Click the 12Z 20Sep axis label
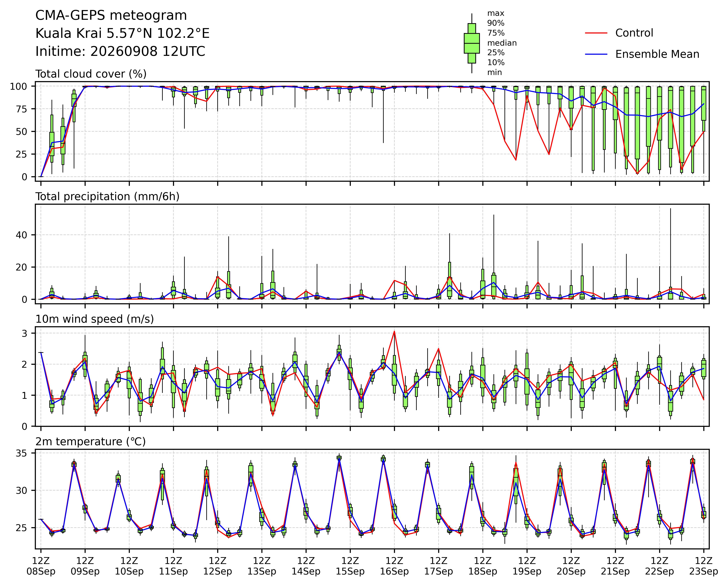This screenshot has height=586, width=728. click(x=571, y=566)
